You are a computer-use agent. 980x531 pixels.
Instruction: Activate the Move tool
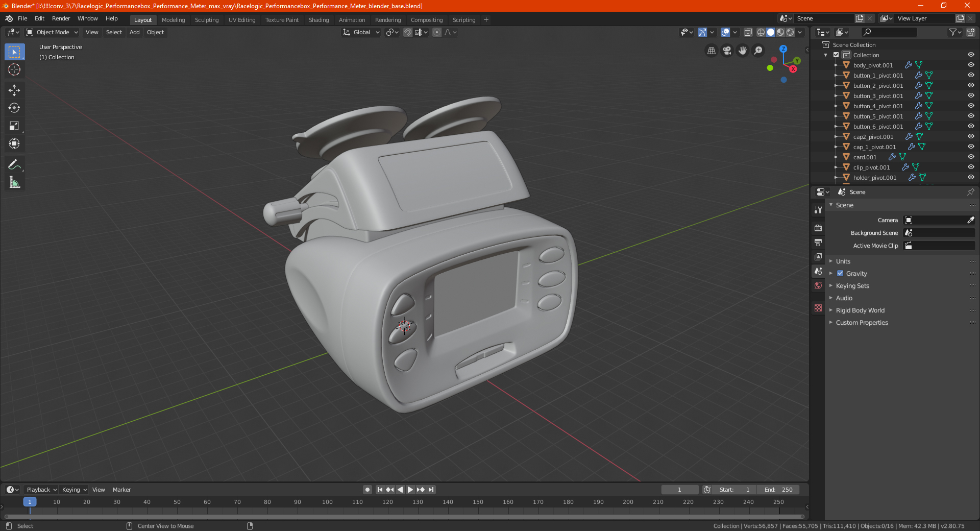[x=14, y=90]
